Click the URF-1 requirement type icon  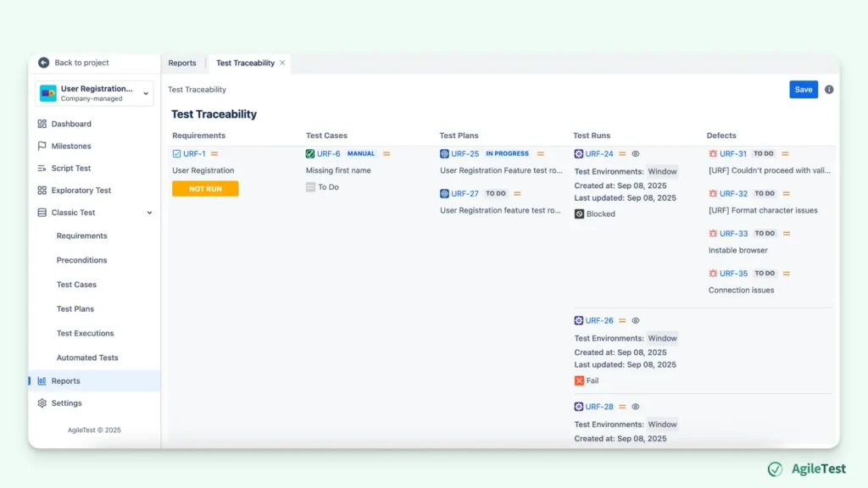[176, 154]
